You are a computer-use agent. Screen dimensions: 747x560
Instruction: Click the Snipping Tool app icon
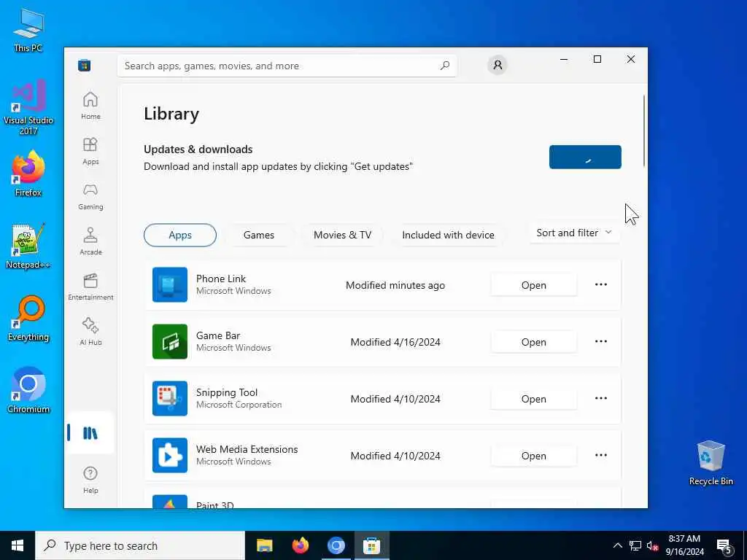pos(169,398)
